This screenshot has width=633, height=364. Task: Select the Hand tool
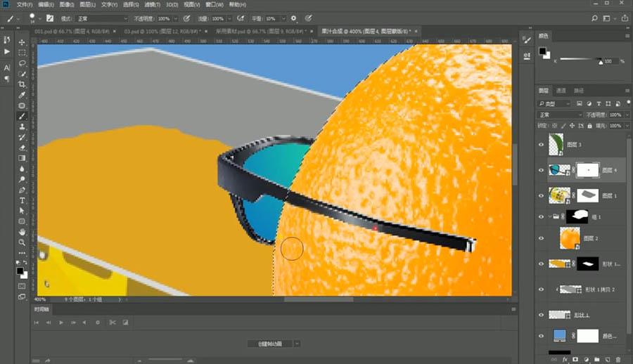(22, 231)
